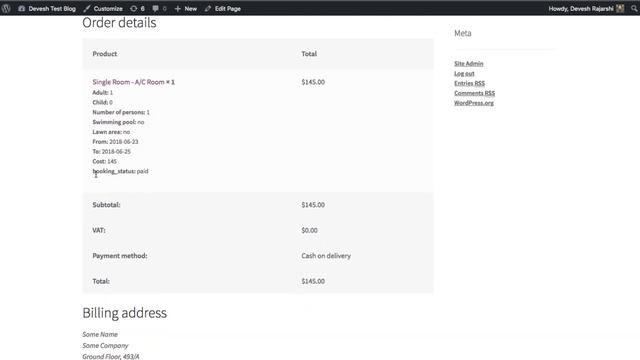Viewport: 640px width, 360px height.
Task: Click the Some Company billing line
Action: (105, 345)
